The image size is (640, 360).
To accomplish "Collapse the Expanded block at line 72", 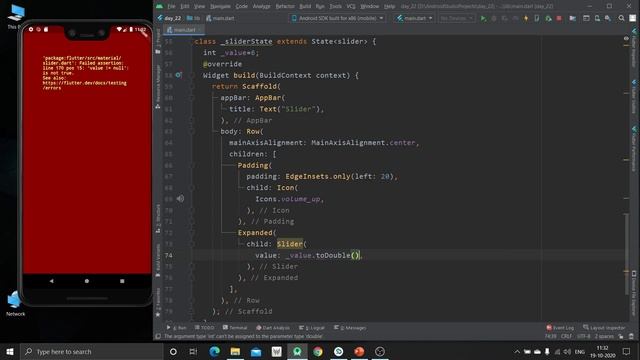I will click(x=191, y=233).
